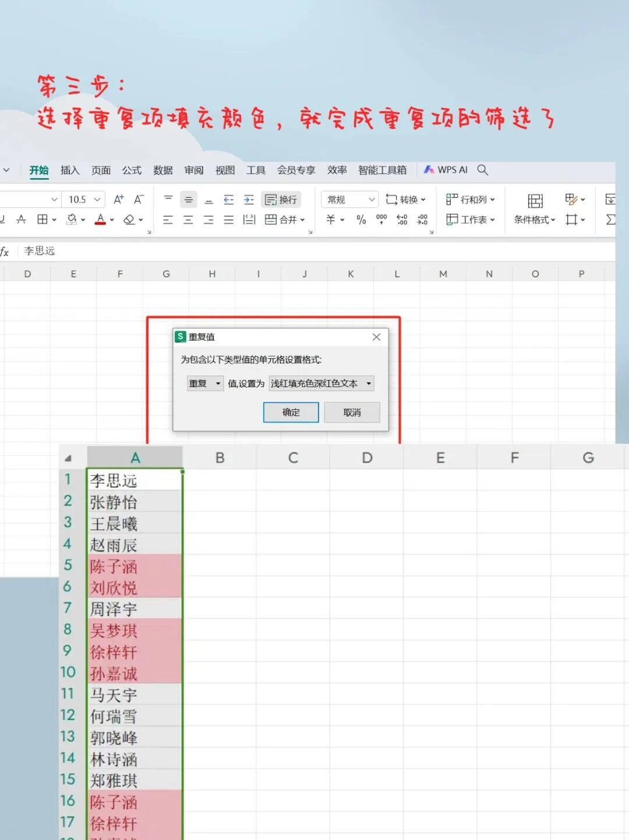Select cell containing 孙嘉诚
Image resolution: width=629 pixels, height=840 pixels.
tap(135, 674)
